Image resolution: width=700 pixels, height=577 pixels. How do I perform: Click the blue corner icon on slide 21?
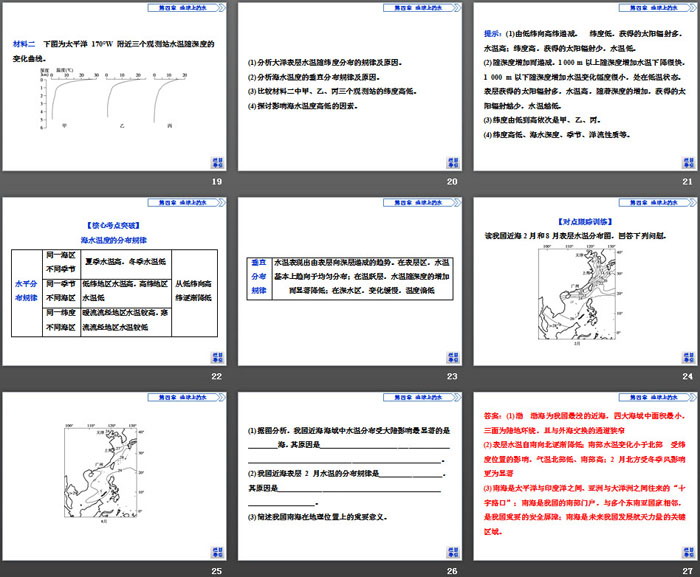[685, 164]
